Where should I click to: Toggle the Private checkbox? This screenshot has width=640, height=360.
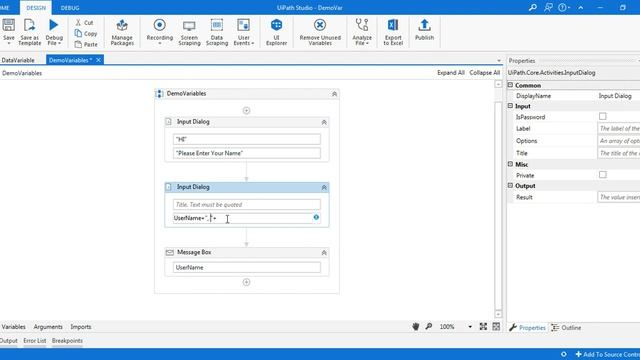pos(602,175)
